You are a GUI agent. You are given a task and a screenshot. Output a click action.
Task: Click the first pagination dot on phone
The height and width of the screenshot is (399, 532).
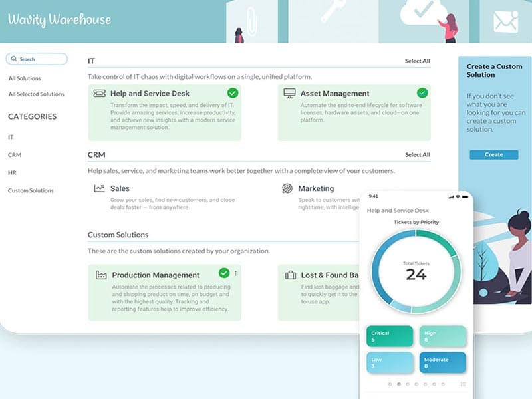(x=390, y=384)
